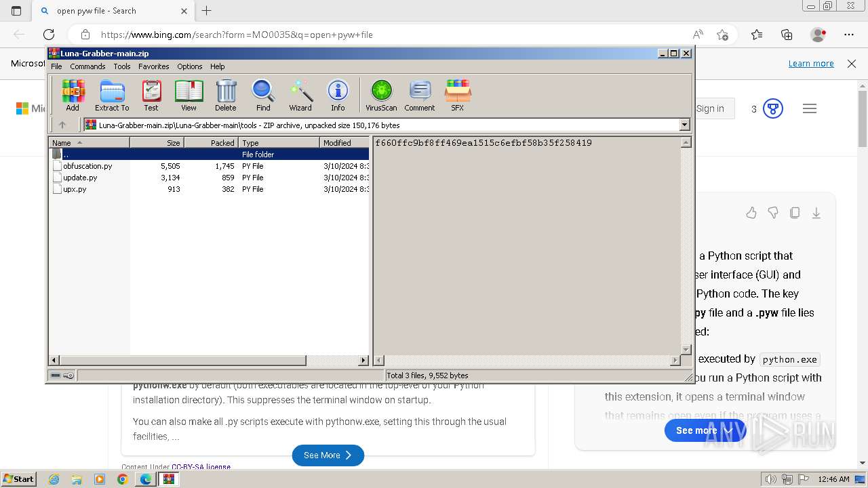This screenshot has height=488, width=868.
Task: Go up one folder with the arrow icon
Action: pyautogui.click(x=62, y=125)
